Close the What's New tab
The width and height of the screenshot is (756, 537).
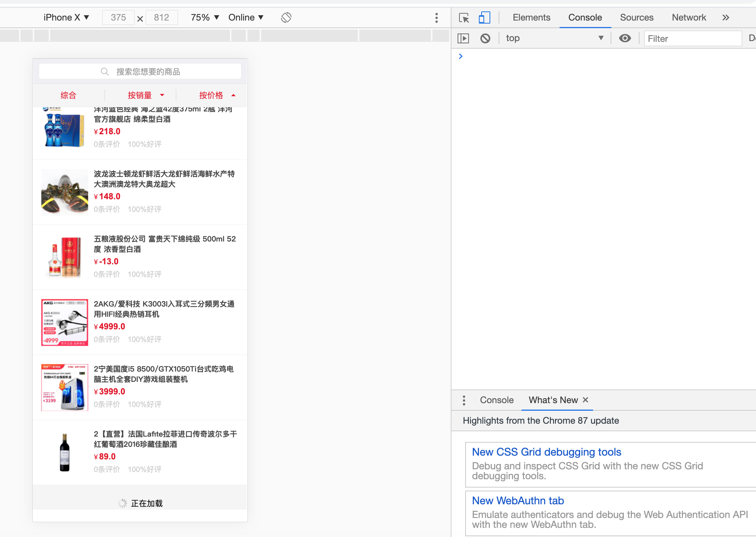click(x=585, y=400)
